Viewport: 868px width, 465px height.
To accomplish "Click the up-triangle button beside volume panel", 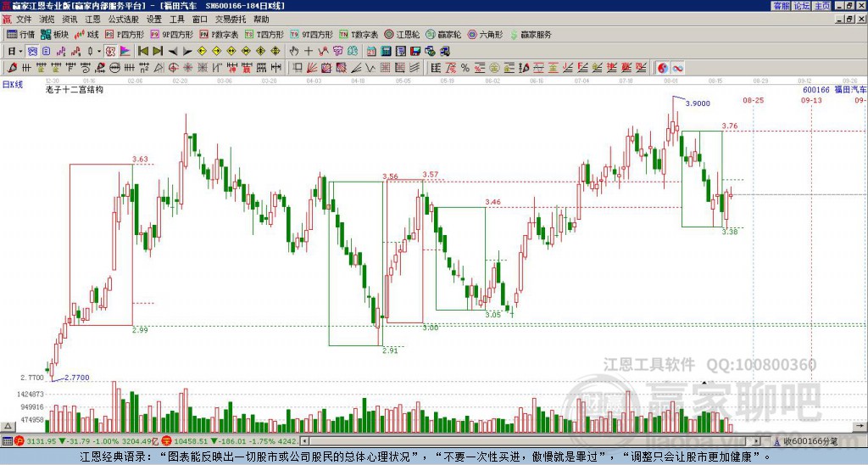I will coord(8,426).
